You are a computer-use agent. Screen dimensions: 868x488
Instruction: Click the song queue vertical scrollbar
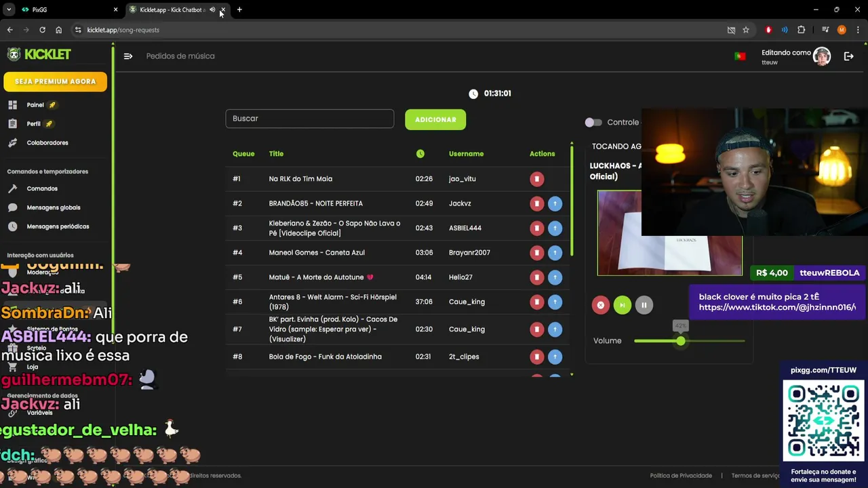click(572, 200)
